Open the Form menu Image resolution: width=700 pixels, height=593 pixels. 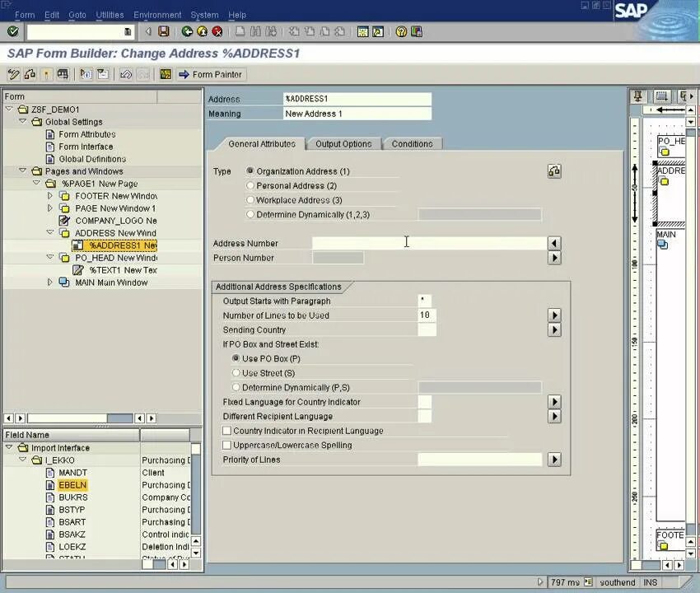point(25,15)
